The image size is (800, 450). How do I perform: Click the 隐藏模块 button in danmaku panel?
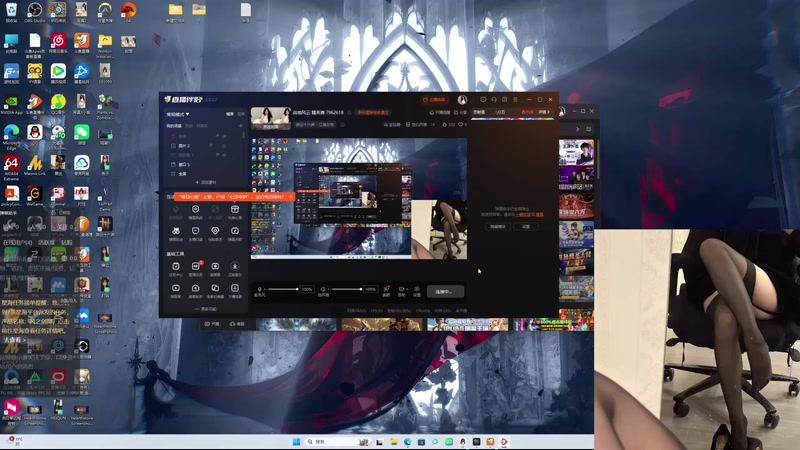(498, 227)
